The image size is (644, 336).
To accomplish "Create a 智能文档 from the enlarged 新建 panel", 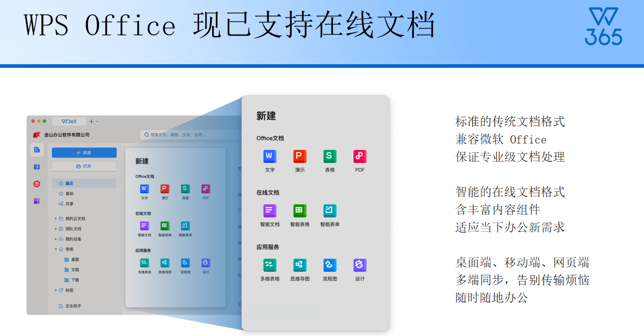I will [x=270, y=211].
